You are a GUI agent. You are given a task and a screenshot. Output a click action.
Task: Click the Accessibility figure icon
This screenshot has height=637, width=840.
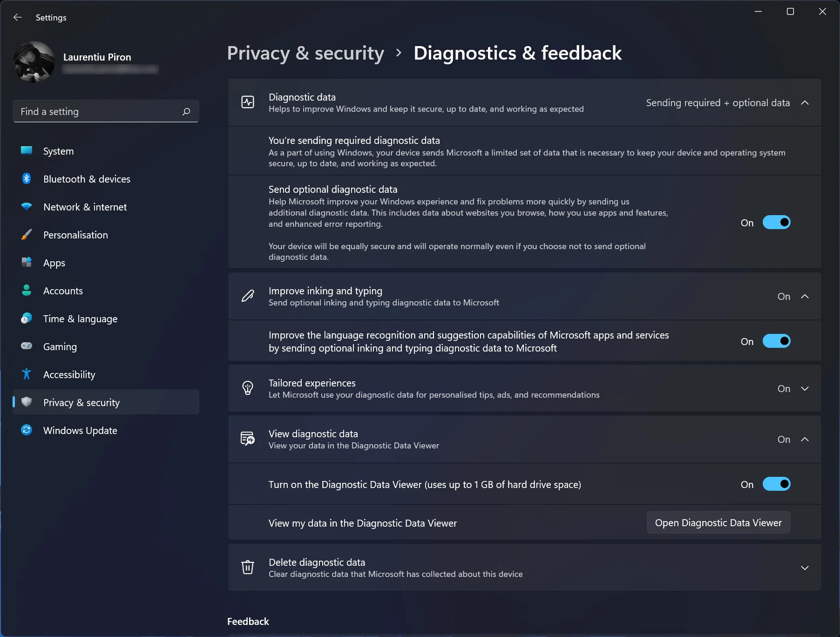(27, 374)
